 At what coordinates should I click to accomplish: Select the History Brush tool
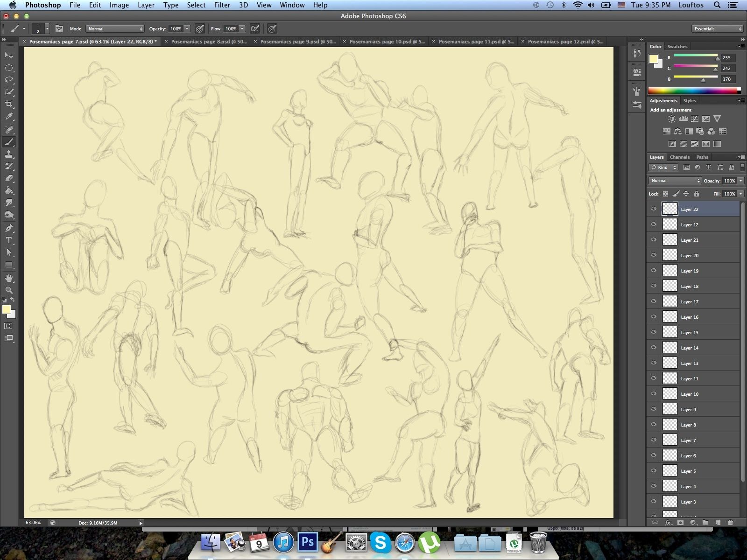[x=9, y=166]
